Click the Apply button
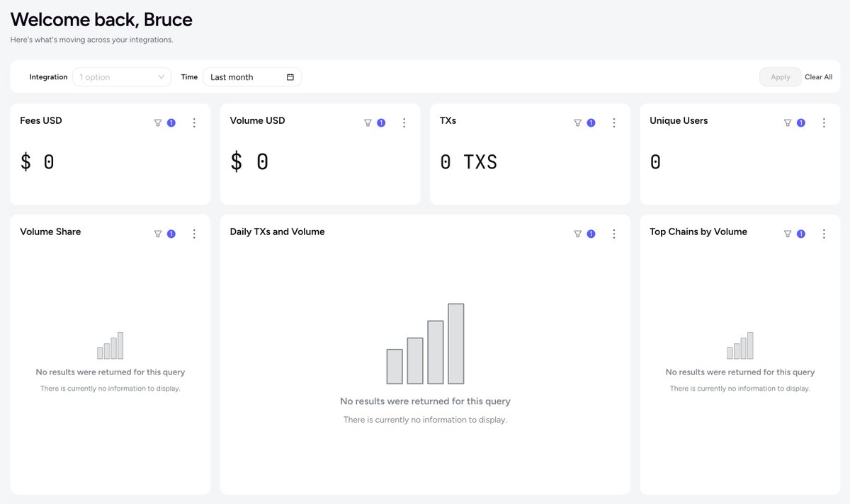 click(x=781, y=77)
